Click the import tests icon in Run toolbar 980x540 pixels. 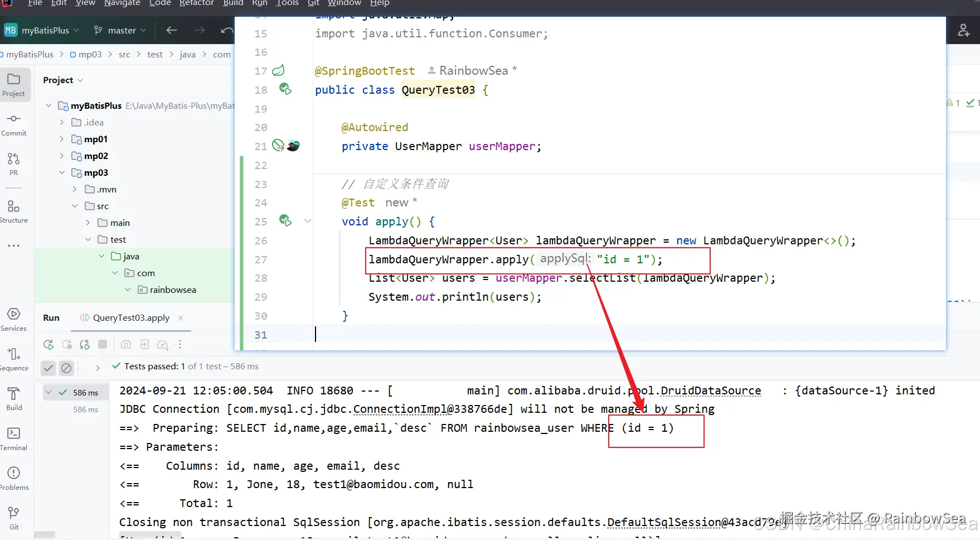coord(144,345)
